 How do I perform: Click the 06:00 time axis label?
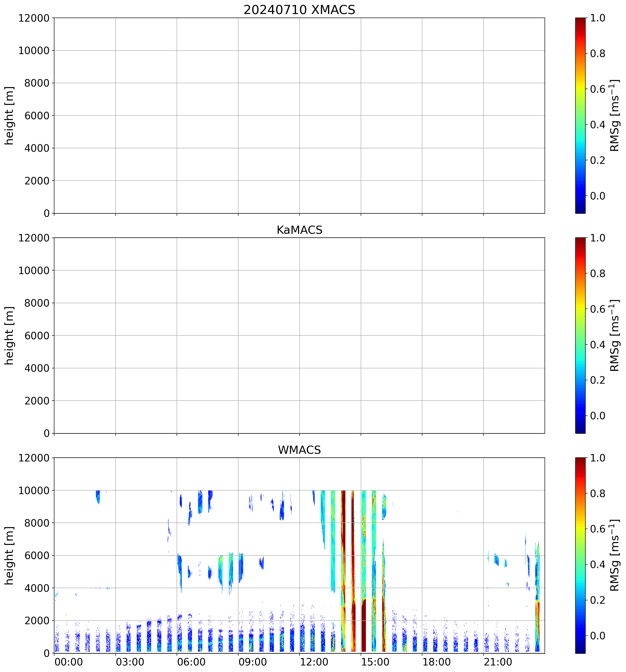click(x=191, y=662)
